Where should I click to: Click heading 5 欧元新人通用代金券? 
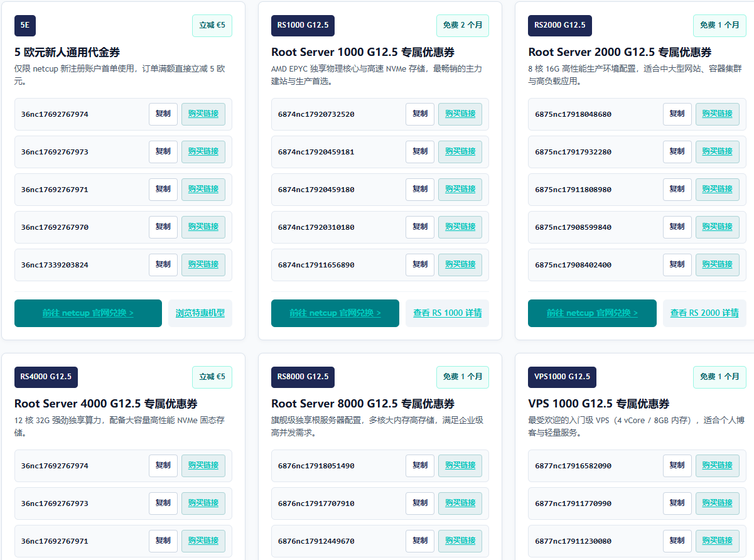pos(67,52)
